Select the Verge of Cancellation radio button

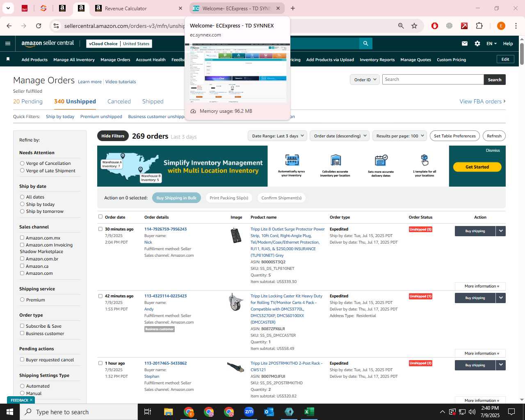[22, 163]
